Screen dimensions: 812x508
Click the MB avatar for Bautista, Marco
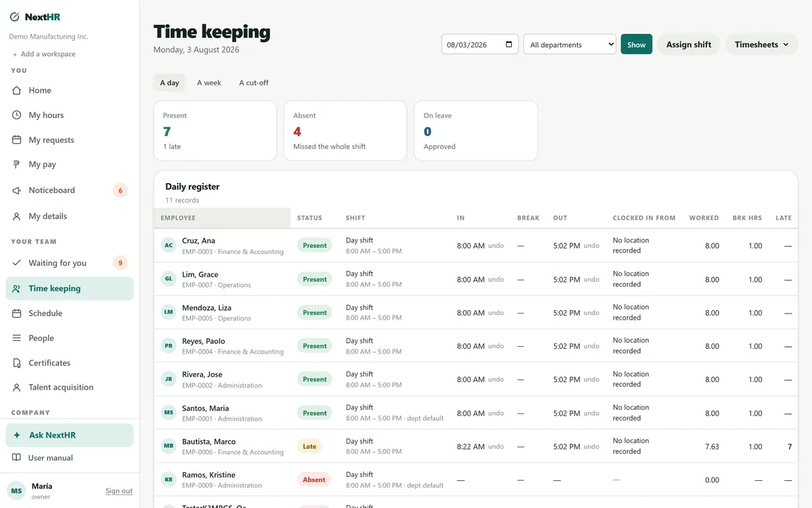168,446
